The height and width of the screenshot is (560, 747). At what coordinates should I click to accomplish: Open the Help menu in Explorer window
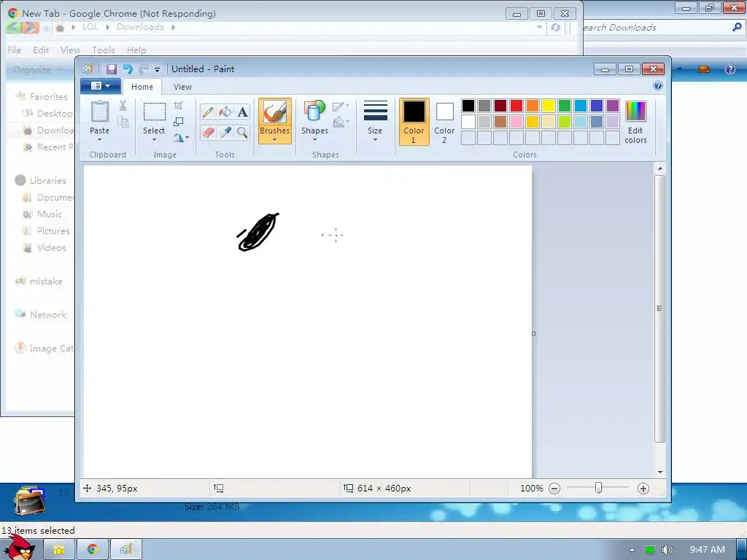[x=136, y=50]
